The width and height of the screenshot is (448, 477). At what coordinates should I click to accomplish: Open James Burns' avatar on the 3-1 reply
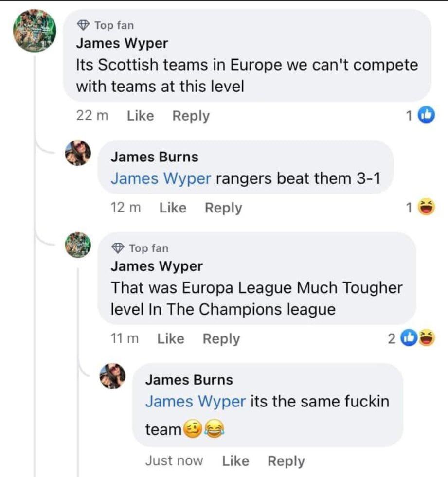click(x=78, y=153)
